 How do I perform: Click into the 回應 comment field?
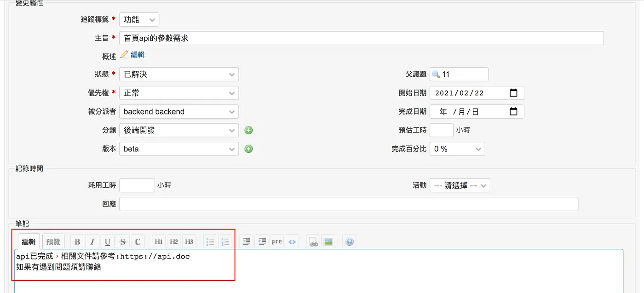click(x=349, y=204)
